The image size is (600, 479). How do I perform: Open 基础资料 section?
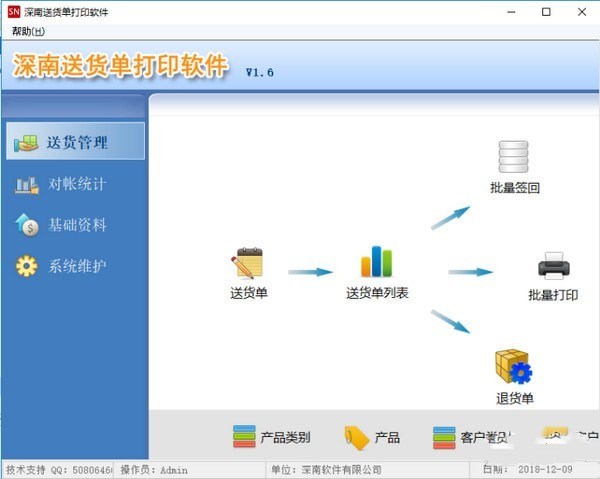[75, 225]
